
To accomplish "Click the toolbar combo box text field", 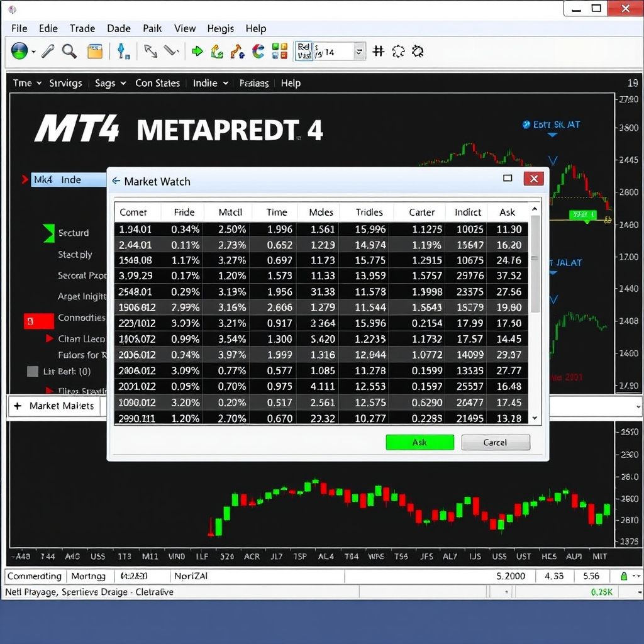I will (x=333, y=52).
